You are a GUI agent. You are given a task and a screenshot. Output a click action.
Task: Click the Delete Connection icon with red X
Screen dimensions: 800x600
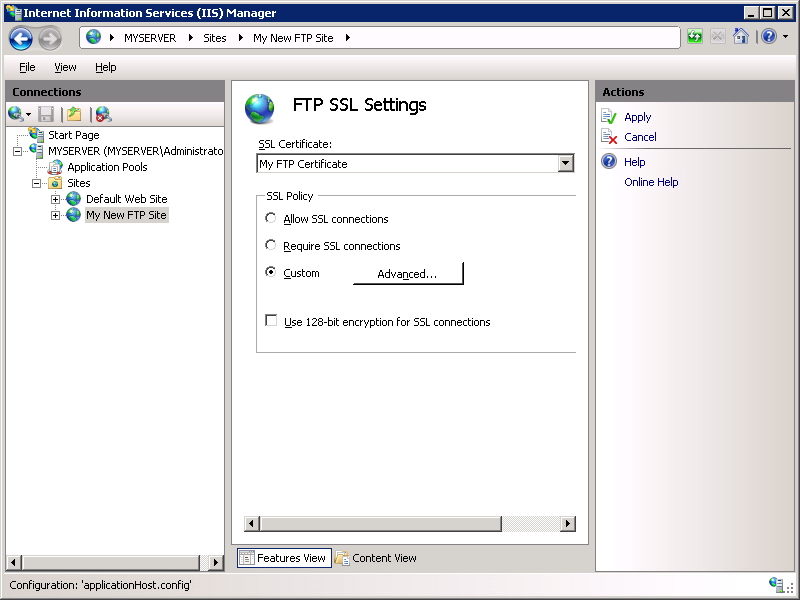pos(102,113)
